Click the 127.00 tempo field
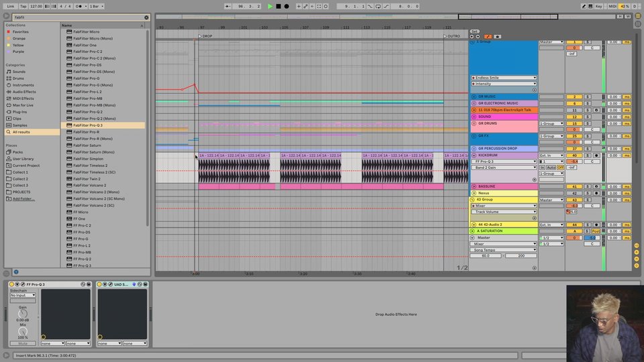This screenshot has height=362, width=644. pyautogui.click(x=36, y=6)
